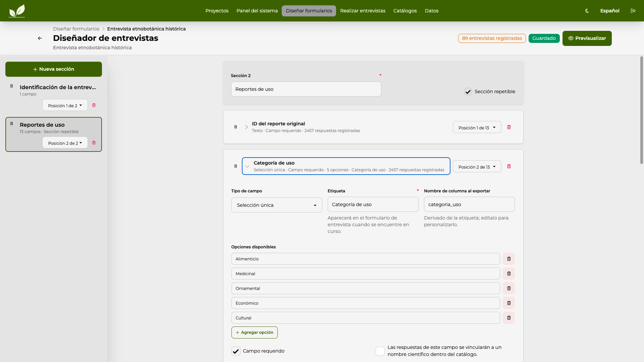Click the Previsualizar button
The height and width of the screenshot is (362, 644).
click(x=587, y=38)
